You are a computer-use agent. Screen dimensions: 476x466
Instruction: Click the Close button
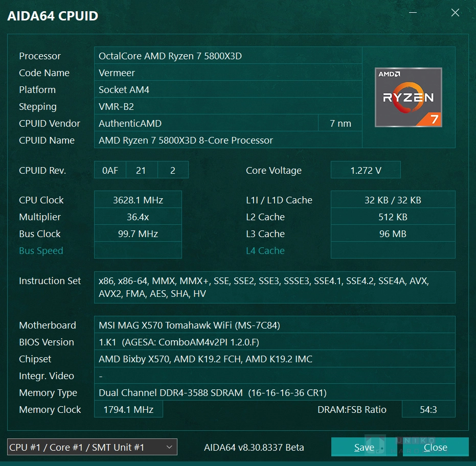pyautogui.click(x=436, y=447)
